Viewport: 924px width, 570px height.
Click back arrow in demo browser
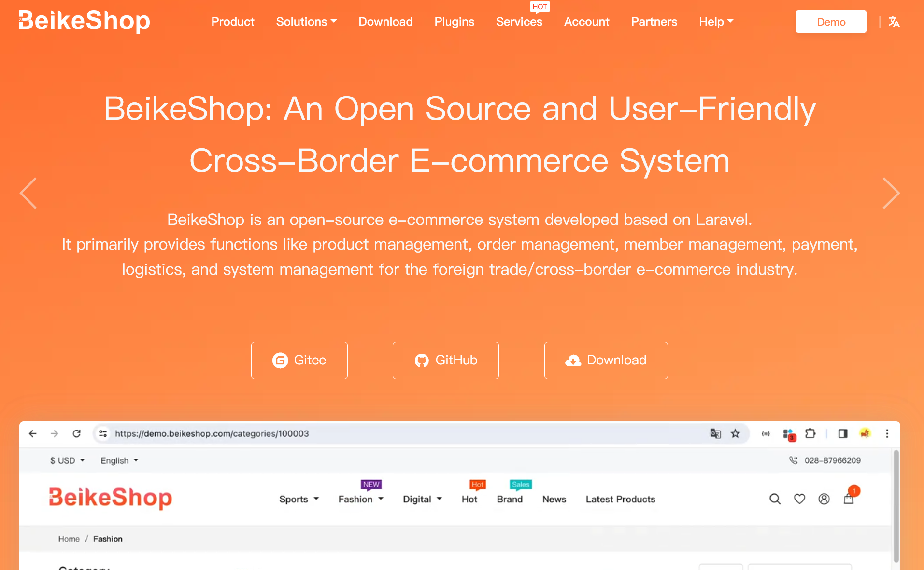pyautogui.click(x=33, y=433)
